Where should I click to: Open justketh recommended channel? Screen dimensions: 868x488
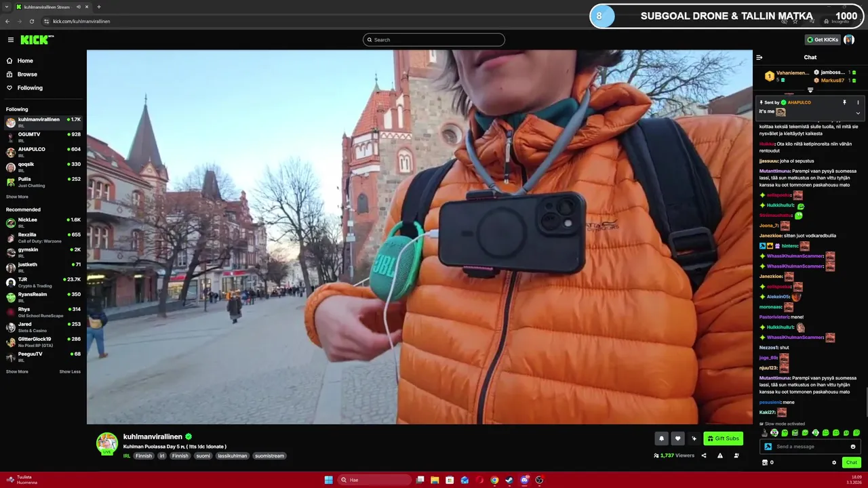click(x=43, y=267)
